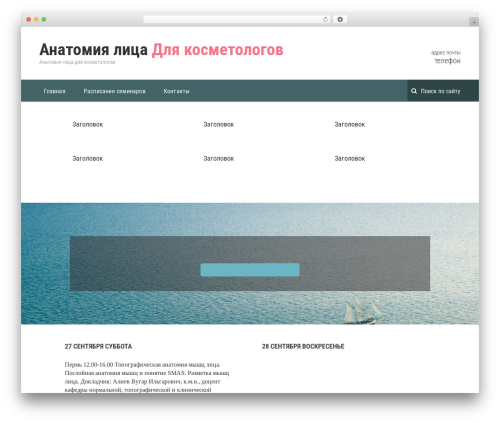
Task: Click the Поиск по сайту search field
Action: tap(443, 91)
